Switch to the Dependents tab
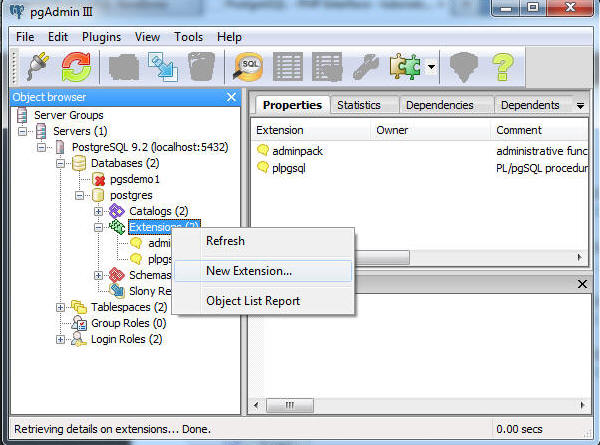 click(x=530, y=105)
